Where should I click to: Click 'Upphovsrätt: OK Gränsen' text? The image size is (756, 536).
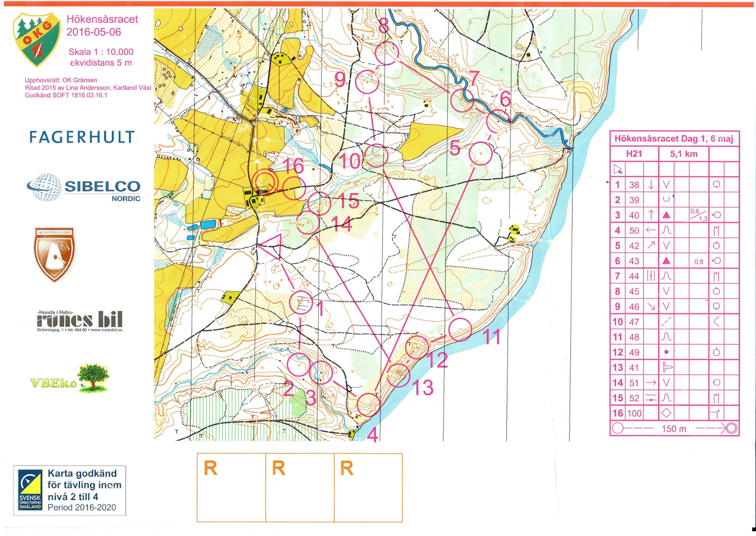(61, 80)
